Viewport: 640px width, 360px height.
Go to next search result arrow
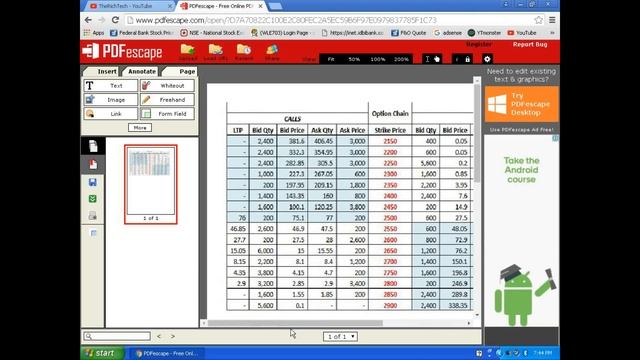tap(173, 336)
